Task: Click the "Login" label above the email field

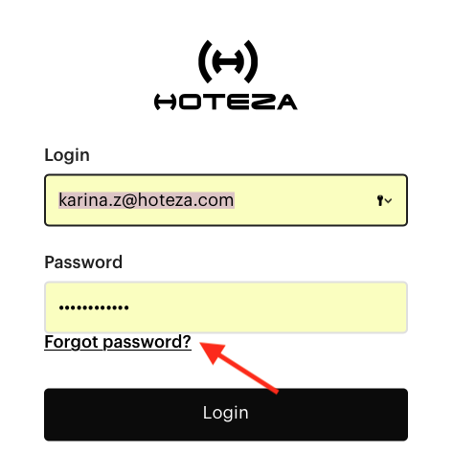Action: pos(67,155)
